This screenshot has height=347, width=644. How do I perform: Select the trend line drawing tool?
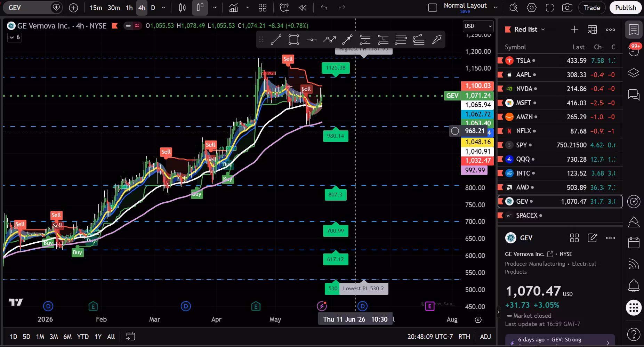point(276,40)
